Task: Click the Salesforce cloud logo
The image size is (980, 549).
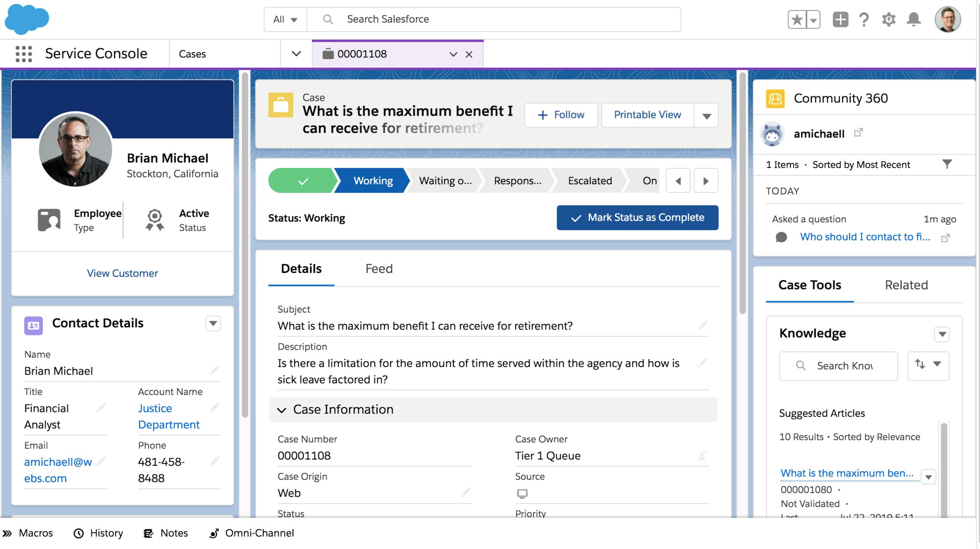Action: pyautogui.click(x=27, y=19)
